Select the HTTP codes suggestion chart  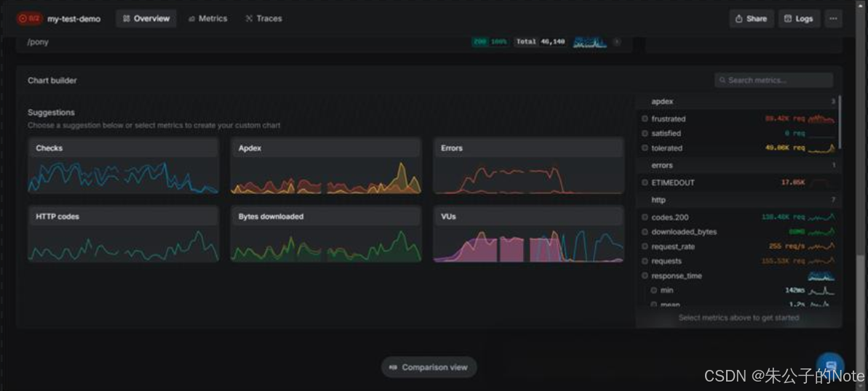(124, 234)
